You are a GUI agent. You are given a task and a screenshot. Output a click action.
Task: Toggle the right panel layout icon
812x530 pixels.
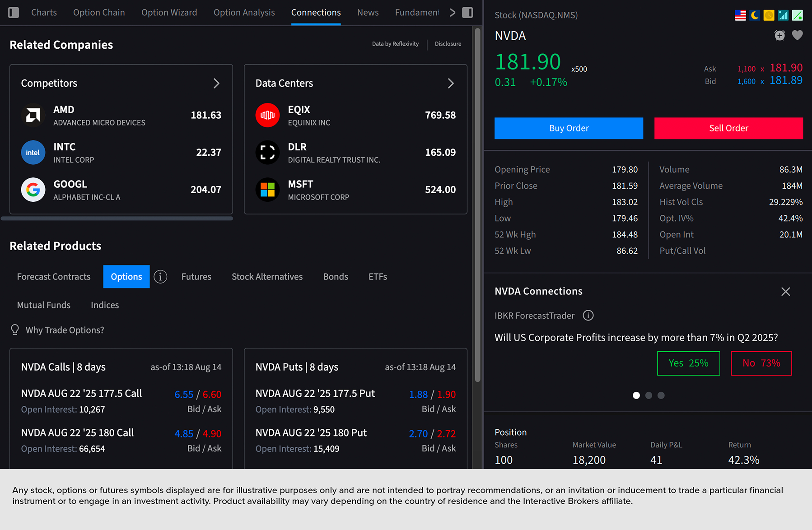pos(467,13)
